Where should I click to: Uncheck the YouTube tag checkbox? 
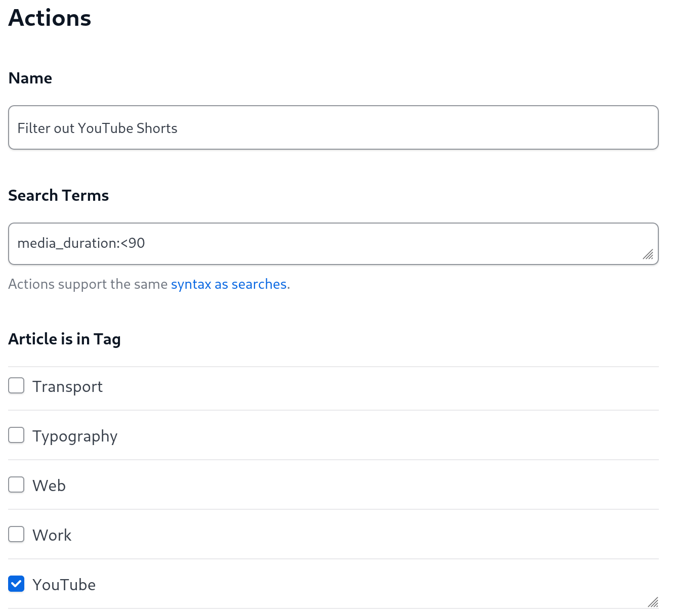tap(16, 584)
